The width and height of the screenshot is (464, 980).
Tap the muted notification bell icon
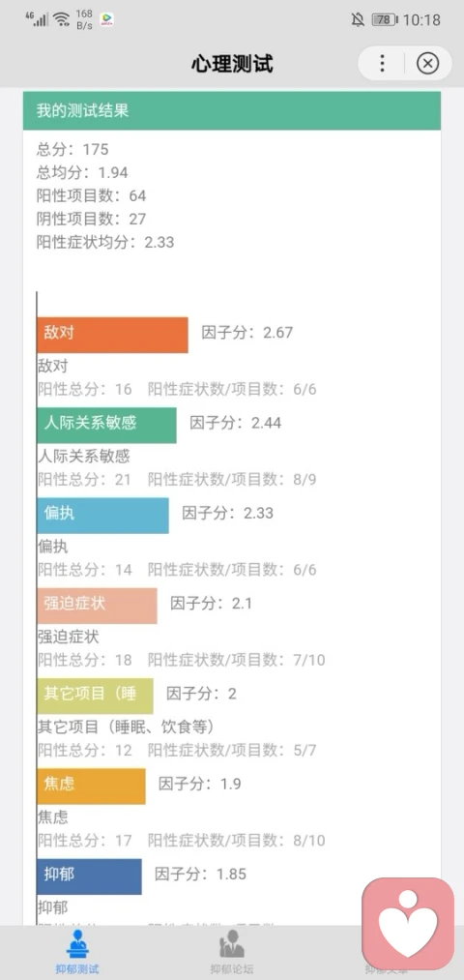pyautogui.click(x=358, y=19)
